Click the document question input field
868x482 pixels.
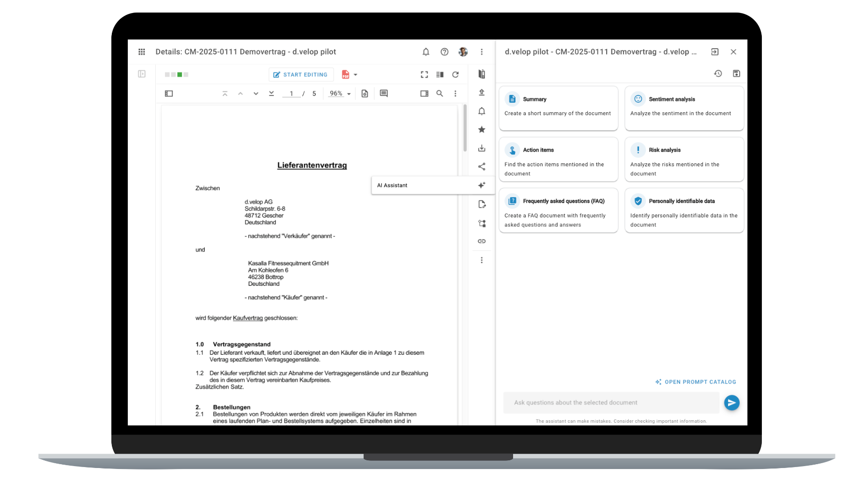click(x=611, y=402)
